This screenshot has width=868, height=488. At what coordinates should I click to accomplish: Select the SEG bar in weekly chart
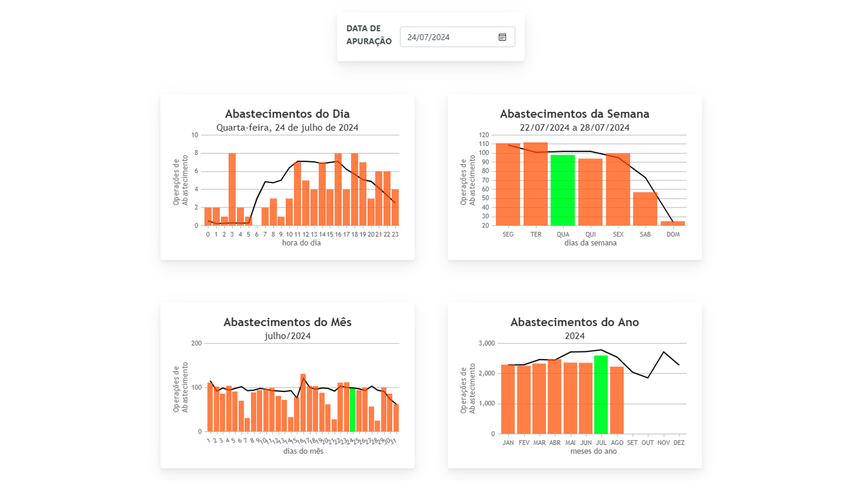click(x=508, y=185)
